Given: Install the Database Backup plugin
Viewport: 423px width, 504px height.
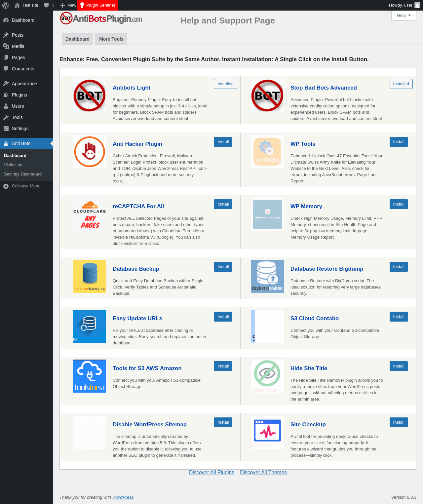Looking at the screenshot, I should (x=223, y=267).
